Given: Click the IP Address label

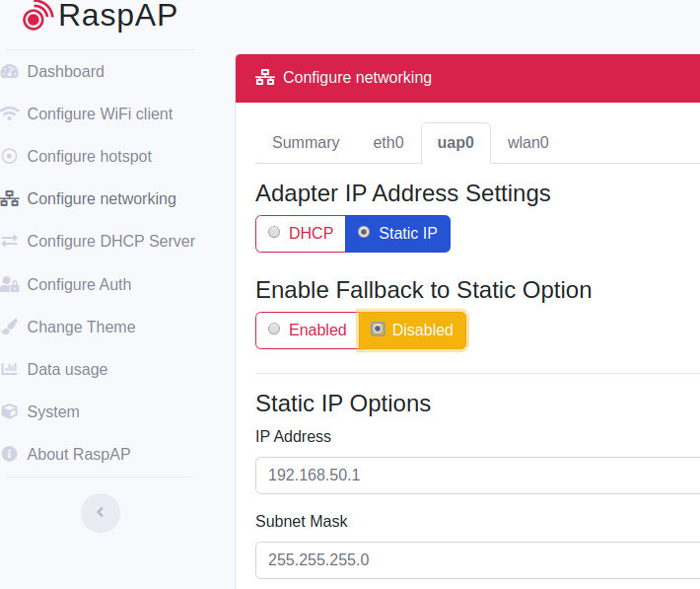Looking at the screenshot, I should click(x=293, y=437).
